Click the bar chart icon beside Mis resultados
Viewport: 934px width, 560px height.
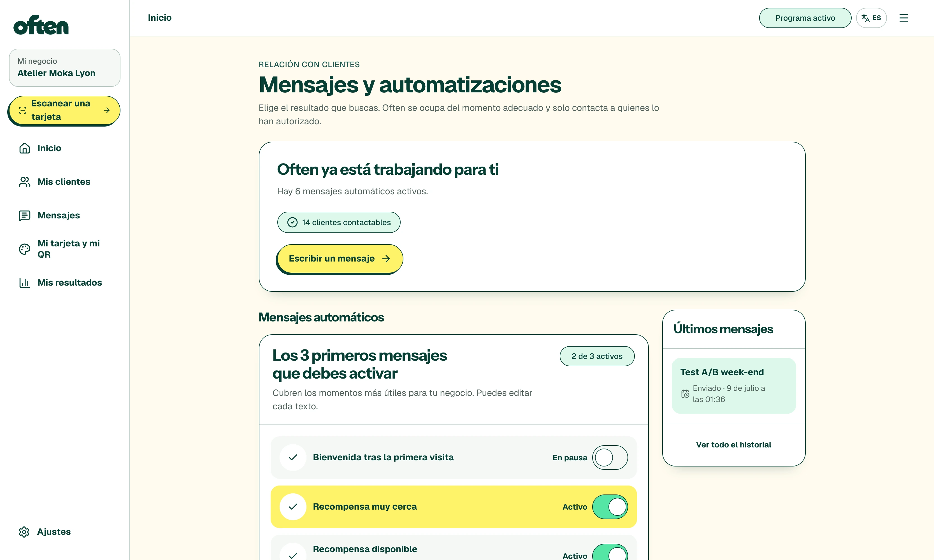coord(25,283)
